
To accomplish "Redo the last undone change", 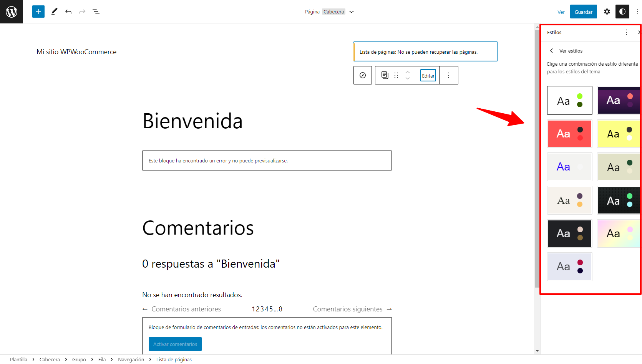I will point(82,12).
